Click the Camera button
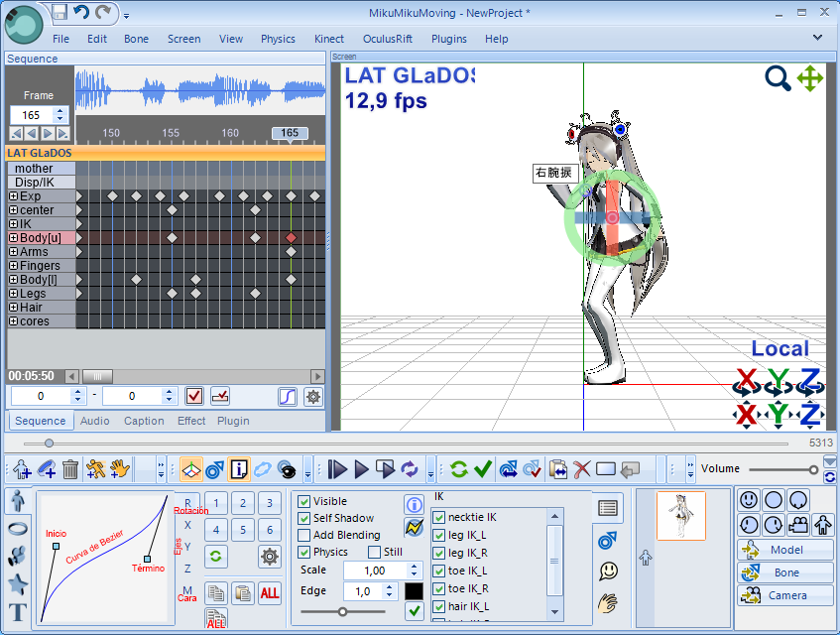 pyautogui.click(x=784, y=595)
